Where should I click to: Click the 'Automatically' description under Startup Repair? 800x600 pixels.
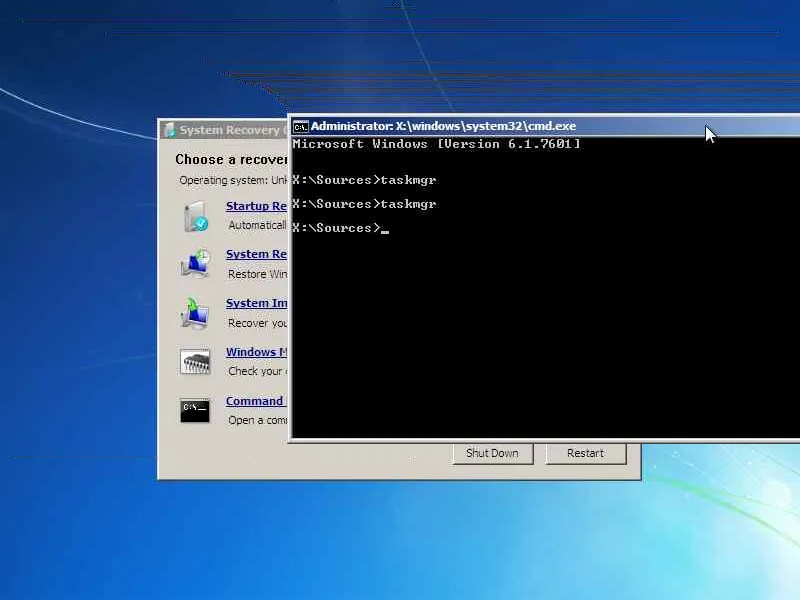[x=257, y=225]
